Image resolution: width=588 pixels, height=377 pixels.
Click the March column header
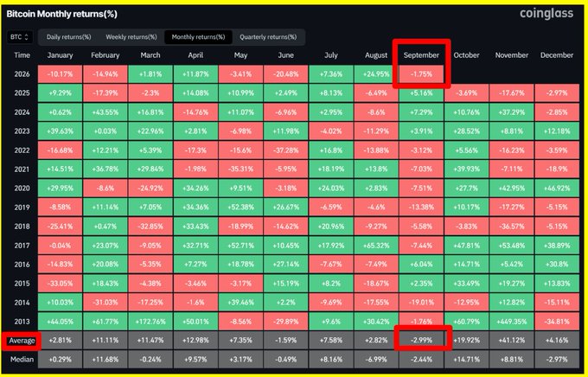150,55
